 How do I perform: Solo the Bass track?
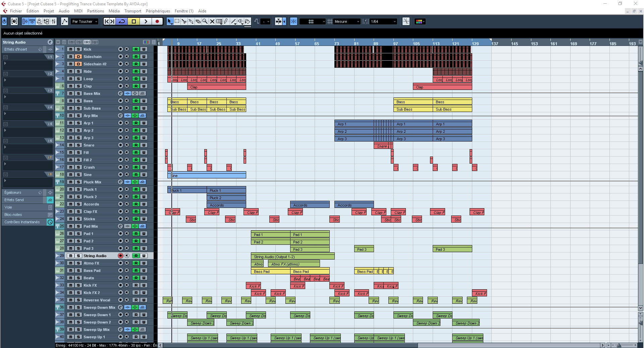pos(78,101)
